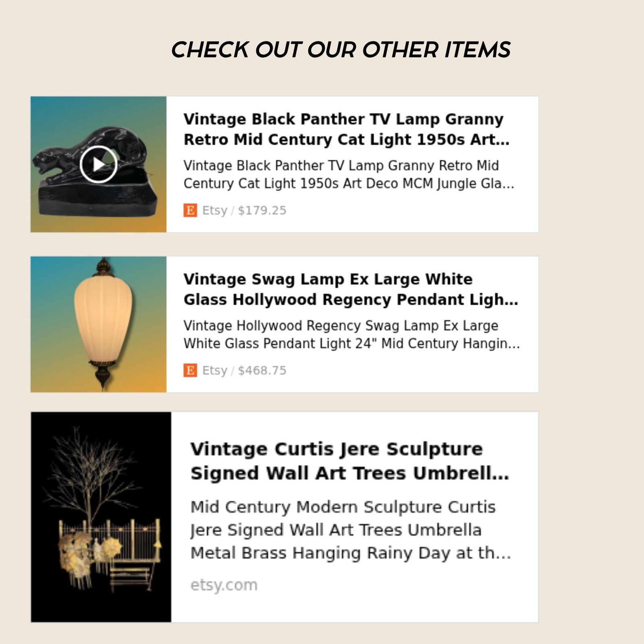Click the Curtis Jere trees sculpture thumbnail
The height and width of the screenshot is (644, 644).
tap(101, 517)
